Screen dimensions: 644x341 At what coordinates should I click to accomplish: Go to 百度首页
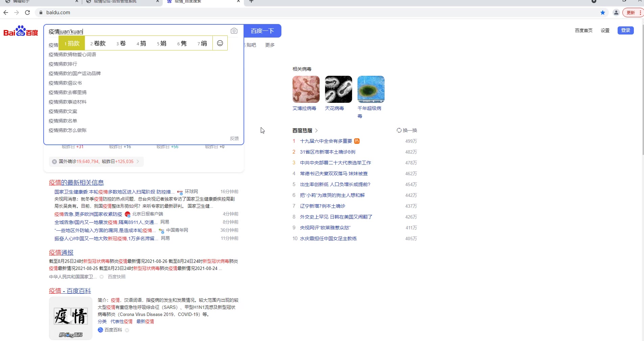pos(584,30)
